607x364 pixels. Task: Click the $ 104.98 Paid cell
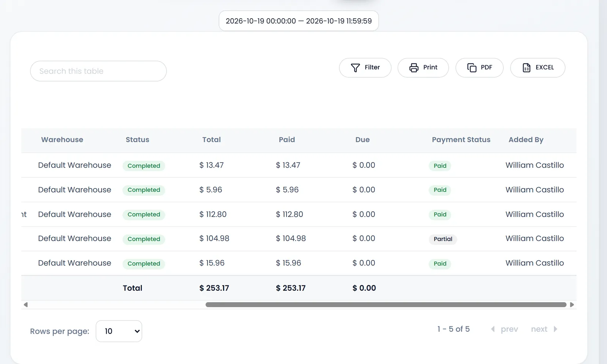291,238
